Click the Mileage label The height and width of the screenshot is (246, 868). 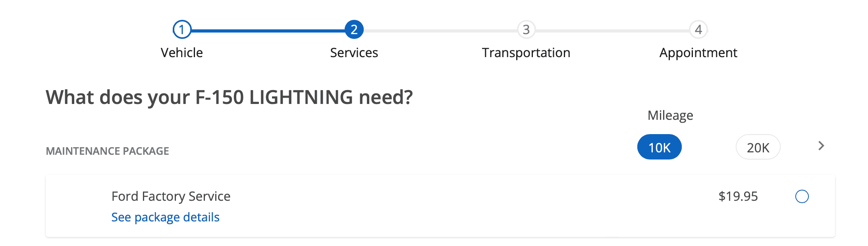[x=670, y=115]
